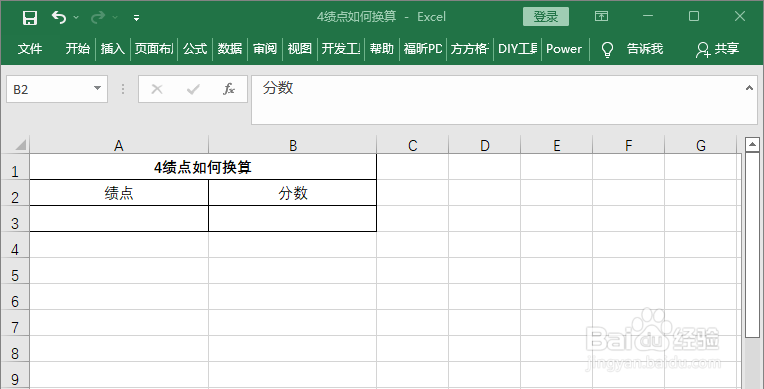Click the lightbulb Tell Me icon
The width and height of the screenshot is (764, 389).
(x=607, y=49)
